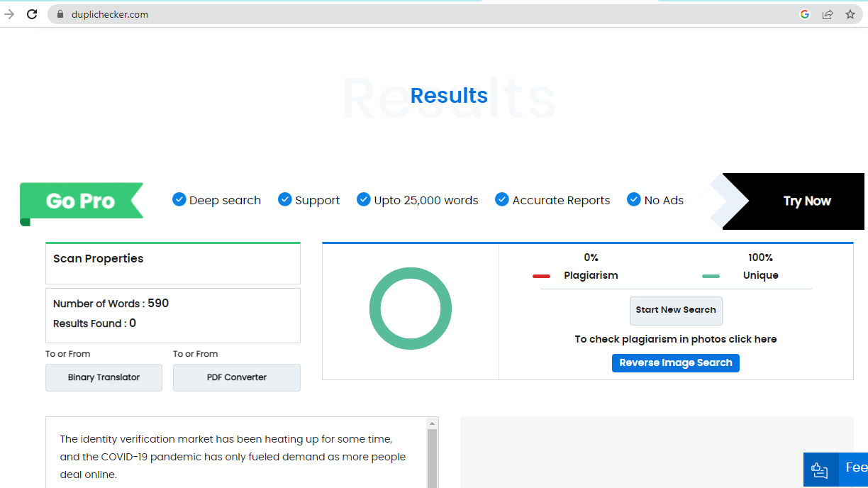Share this page using the share icon

coord(828,14)
